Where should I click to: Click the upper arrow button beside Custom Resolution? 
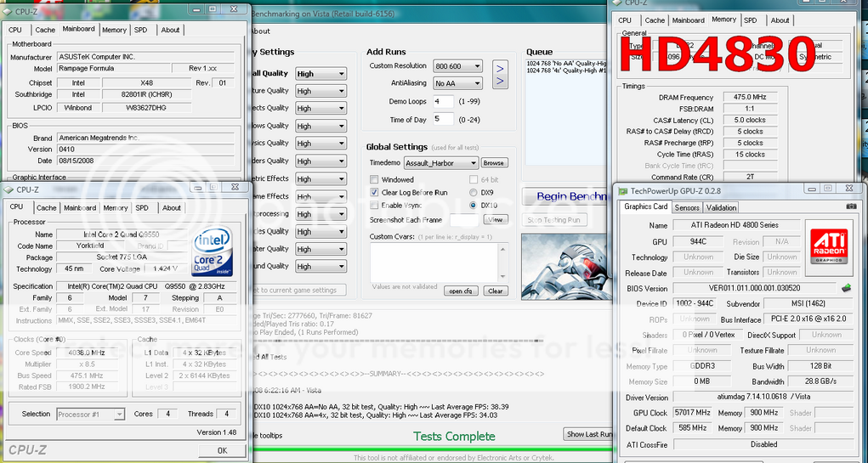500,69
